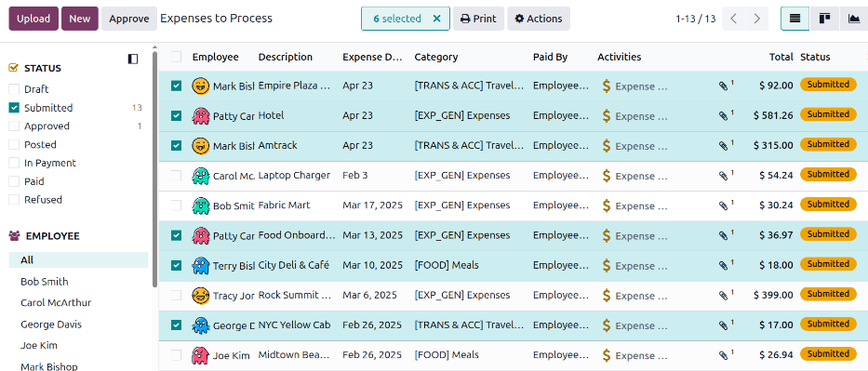Open dollar activity icon on Fabric Mart row
Viewport: 868px width, 371px height.
tap(607, 205)
